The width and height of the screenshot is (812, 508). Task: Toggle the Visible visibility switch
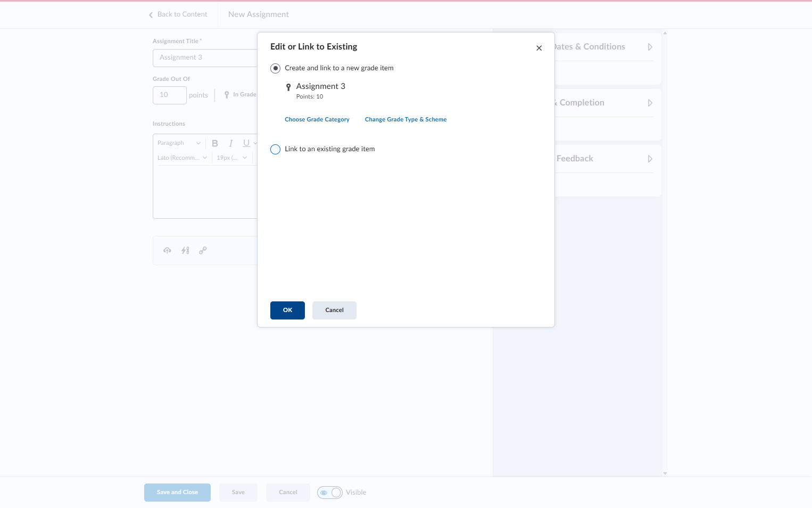(330, 493)
